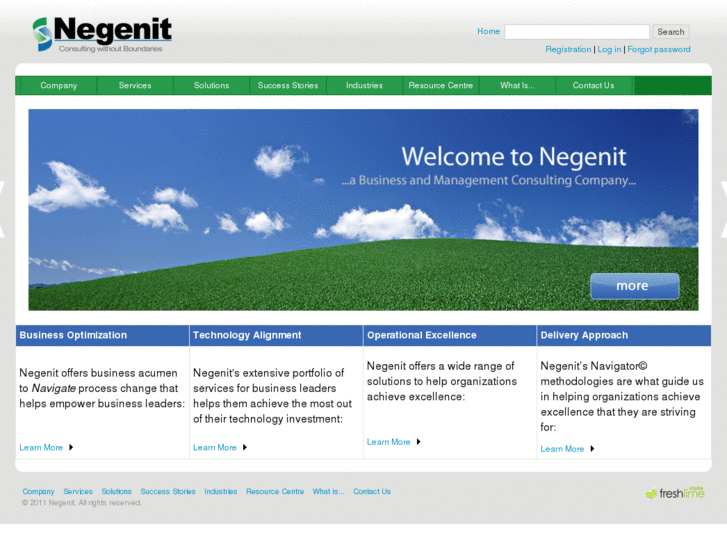Viewport: 727px width, 545px height.
Task: Click the Delivery Approach heading
Action: [584, 335]
